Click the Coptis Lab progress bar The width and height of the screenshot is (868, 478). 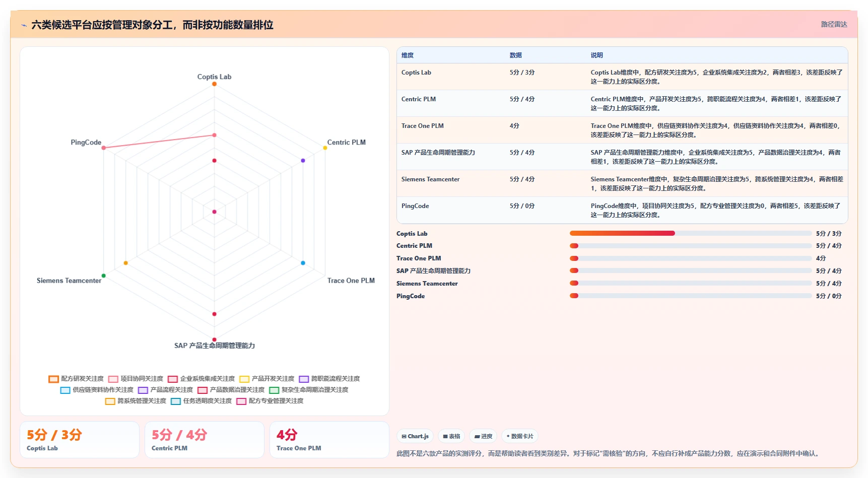[x=691, y=233]
